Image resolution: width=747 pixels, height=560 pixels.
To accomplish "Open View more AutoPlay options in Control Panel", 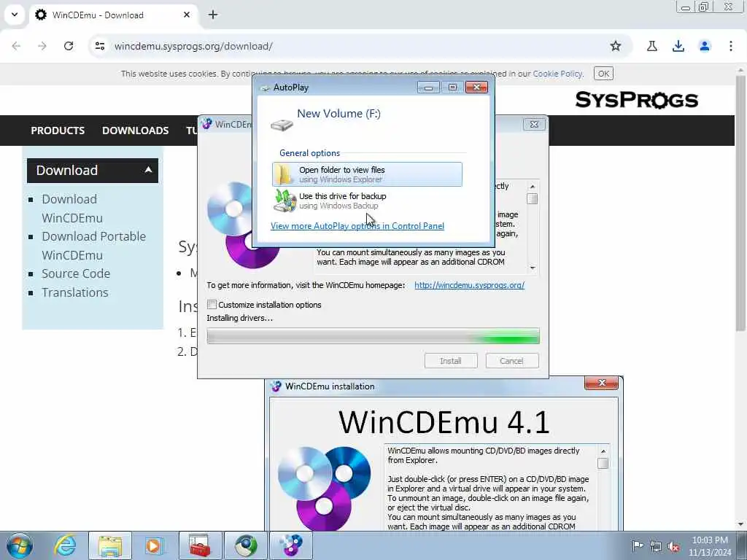I will coord(357,226).
